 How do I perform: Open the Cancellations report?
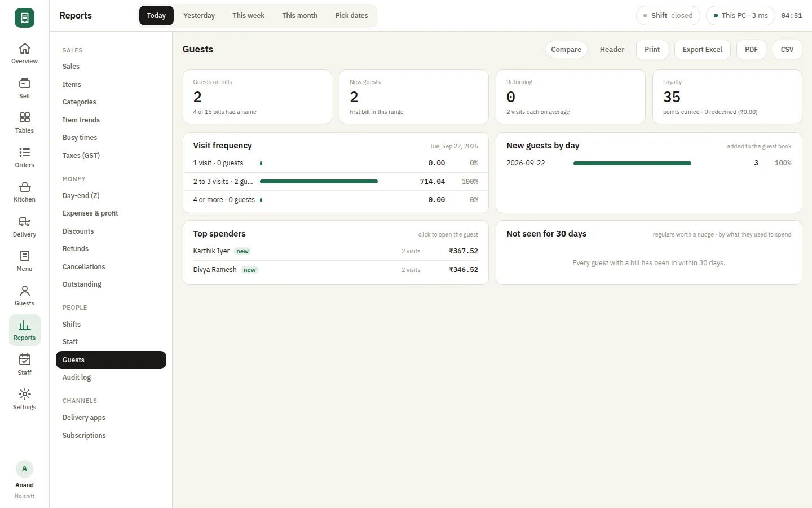click(111, 267)
